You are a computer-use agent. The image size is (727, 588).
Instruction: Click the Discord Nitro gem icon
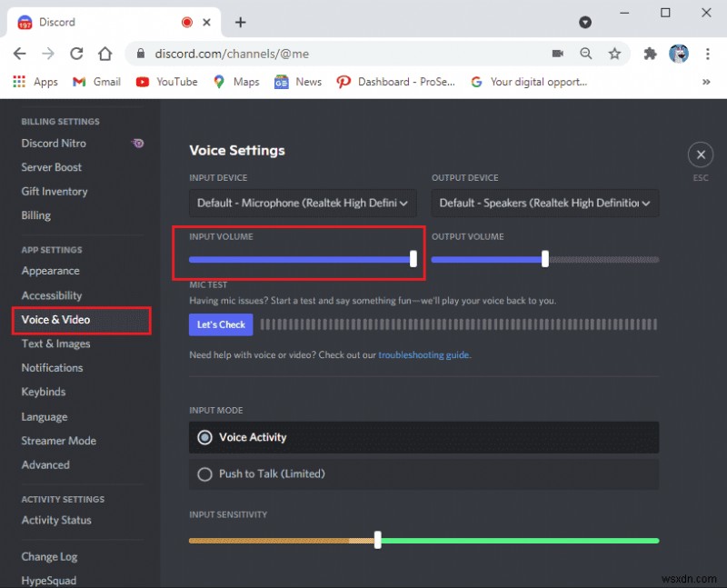coord(138,143)
